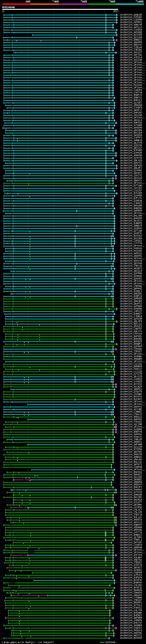Click the green ~80% identity legend bar

[x=101, y=4]
